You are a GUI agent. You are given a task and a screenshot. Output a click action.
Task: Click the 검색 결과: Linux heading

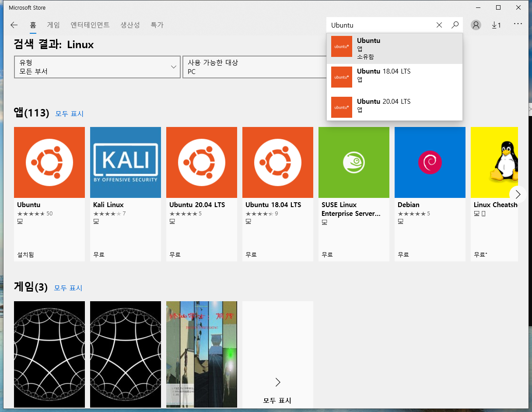pyautogui.click(x=54, y=45)
